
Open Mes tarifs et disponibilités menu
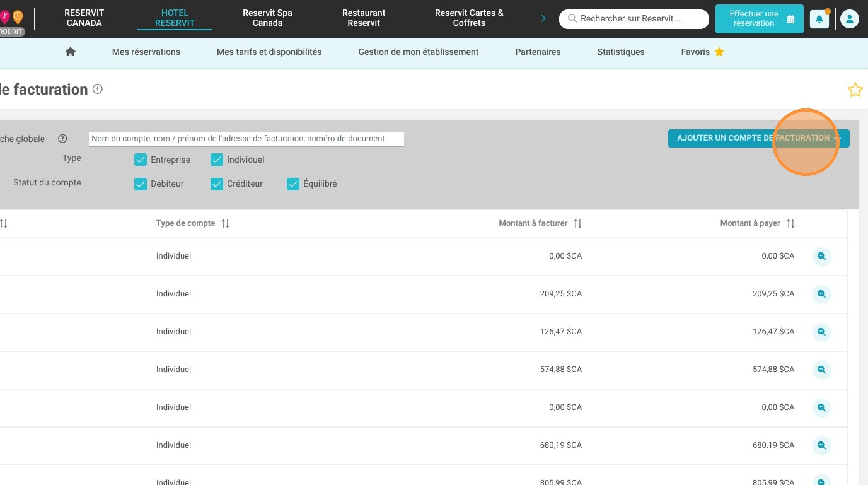click(x=269, y=52)
